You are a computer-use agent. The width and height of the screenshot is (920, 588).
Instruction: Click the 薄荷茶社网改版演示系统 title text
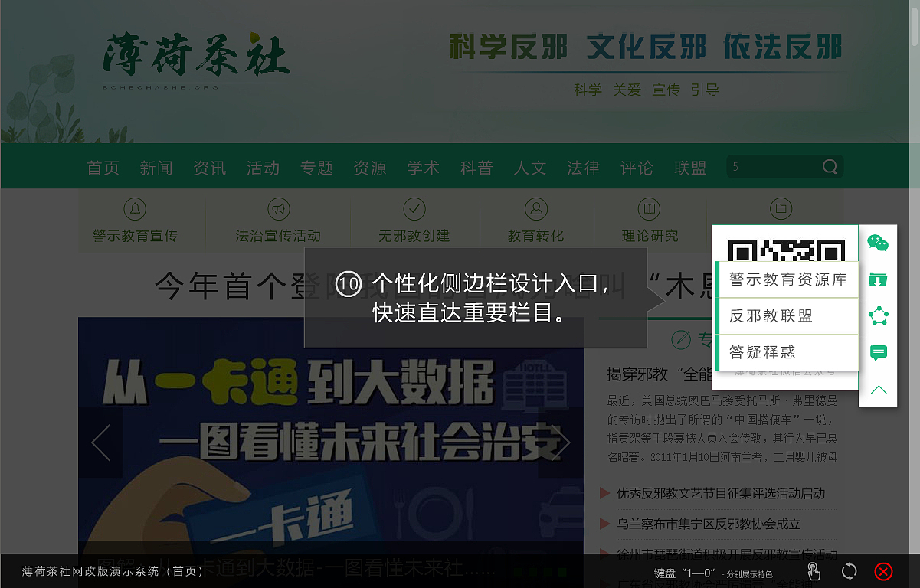click(x=113, y=571)
